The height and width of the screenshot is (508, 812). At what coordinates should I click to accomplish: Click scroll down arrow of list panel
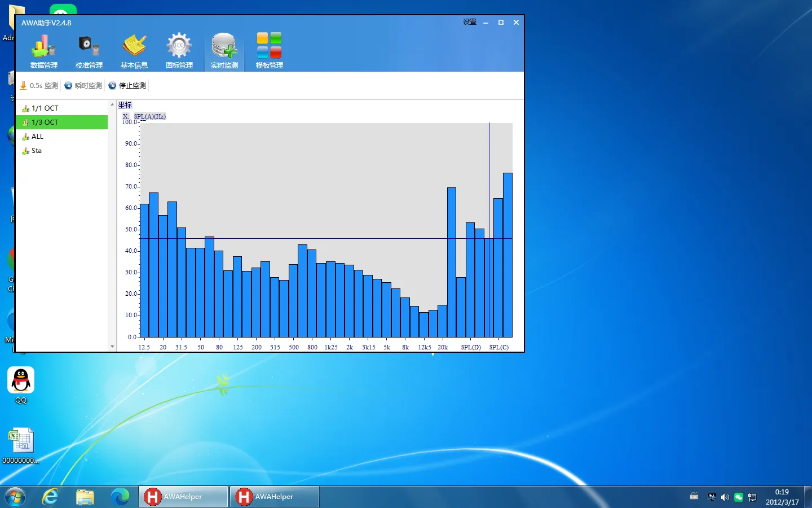(x=112, y=347)
